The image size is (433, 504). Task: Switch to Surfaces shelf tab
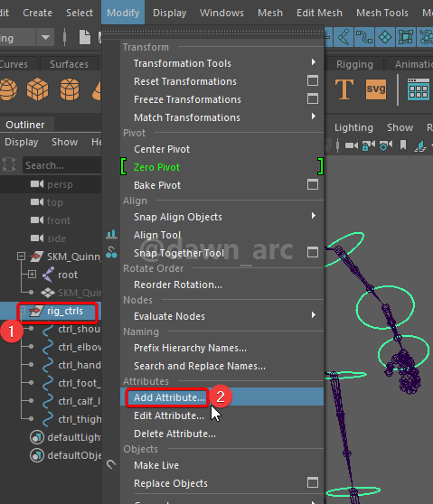point(69,64)
